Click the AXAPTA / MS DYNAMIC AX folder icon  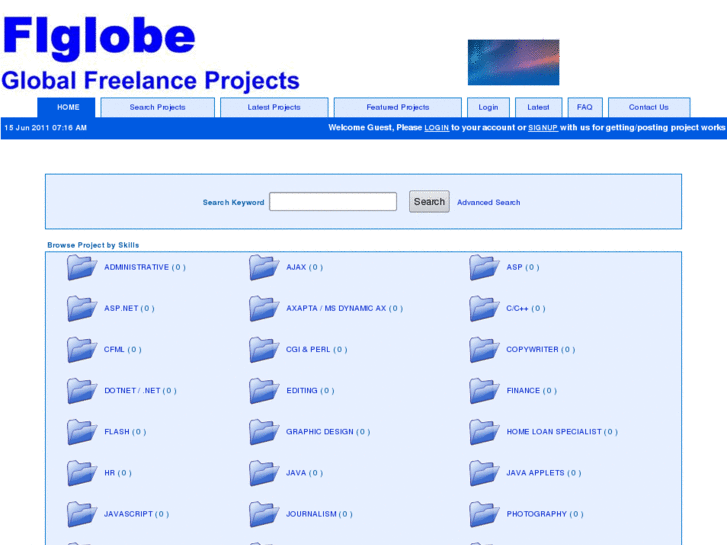point(264,309)
